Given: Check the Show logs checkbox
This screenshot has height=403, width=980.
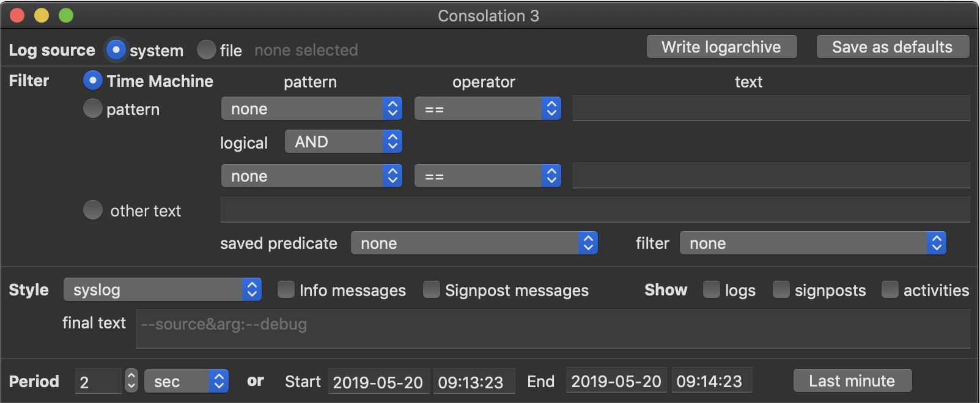Looking at the screenshot, I should click(x=712, y=290).
